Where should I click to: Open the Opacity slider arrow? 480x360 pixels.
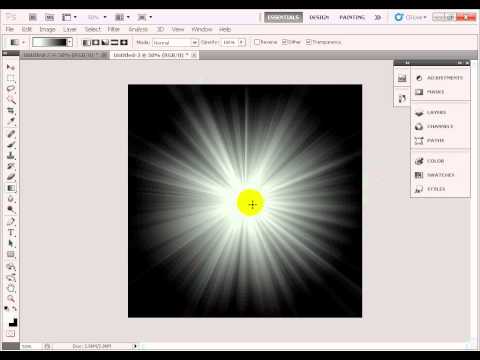[x=242, y=42]
